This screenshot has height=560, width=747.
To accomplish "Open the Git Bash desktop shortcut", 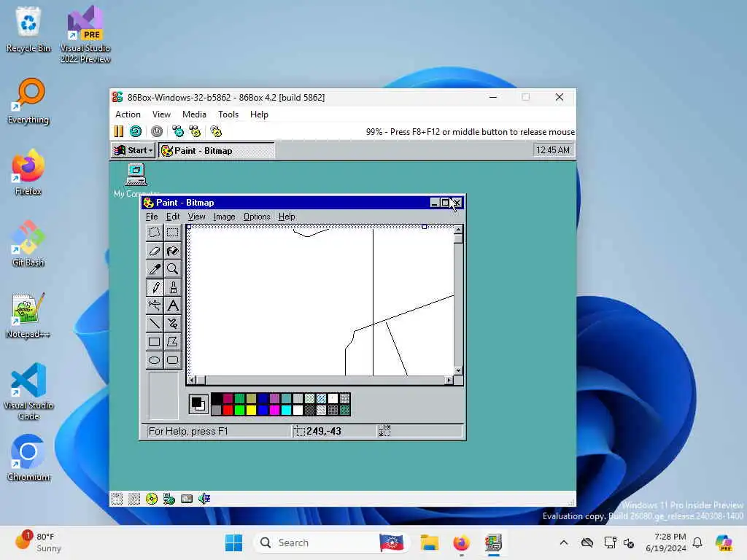I will click(x=28, y=244).
